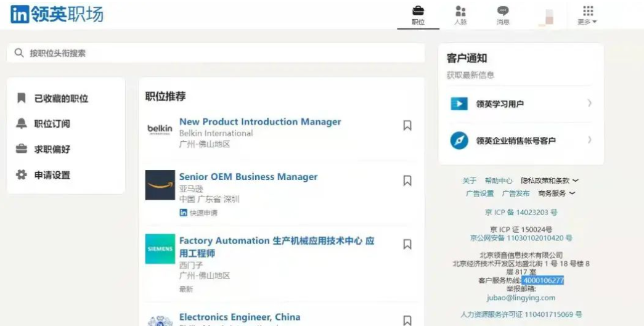Bookmark the Electronics Engineer, China job
Image resolution: width=644 pixels, height=326 pixels.
tap(407, 320)
